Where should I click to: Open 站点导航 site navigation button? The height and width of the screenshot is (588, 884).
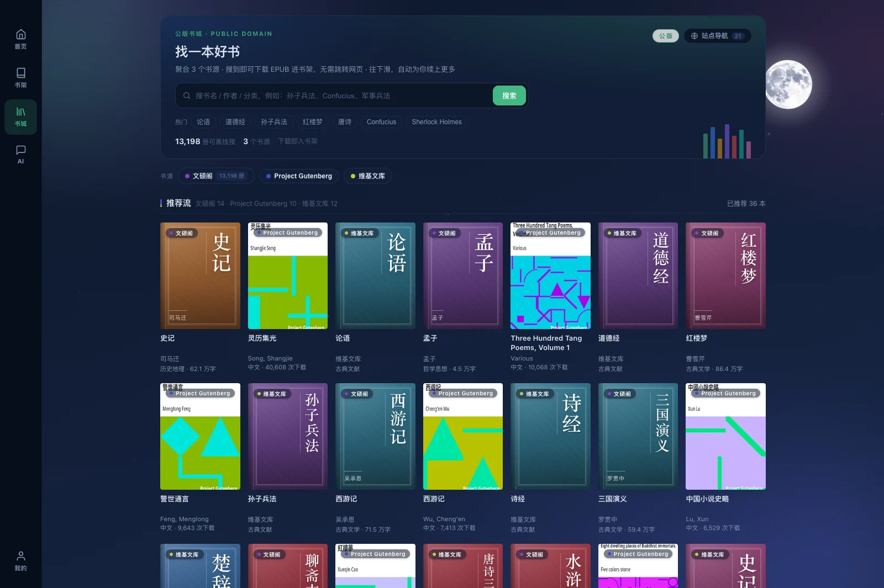(x=717, y=36)
